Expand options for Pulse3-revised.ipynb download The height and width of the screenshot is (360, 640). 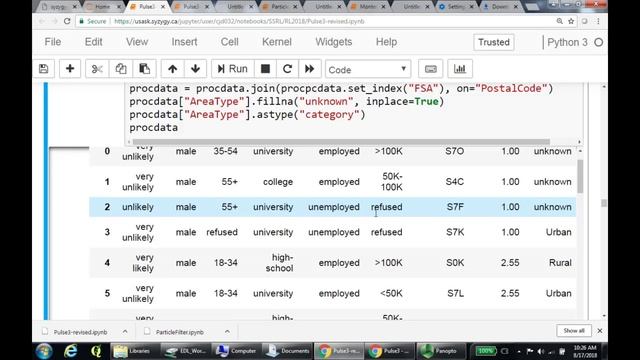(x=125, y=331)
